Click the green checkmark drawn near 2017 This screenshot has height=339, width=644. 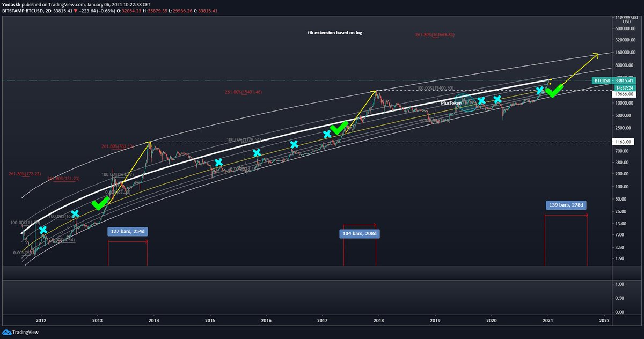click(x=338, y=128)
